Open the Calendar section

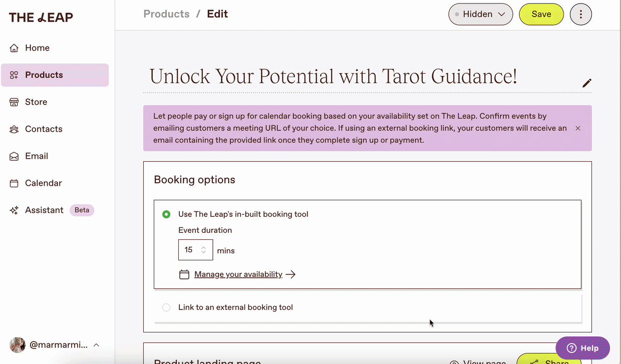[43, 183]
